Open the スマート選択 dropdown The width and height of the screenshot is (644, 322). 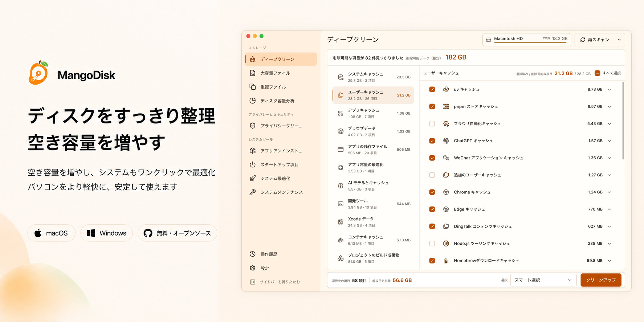point(543,280)
